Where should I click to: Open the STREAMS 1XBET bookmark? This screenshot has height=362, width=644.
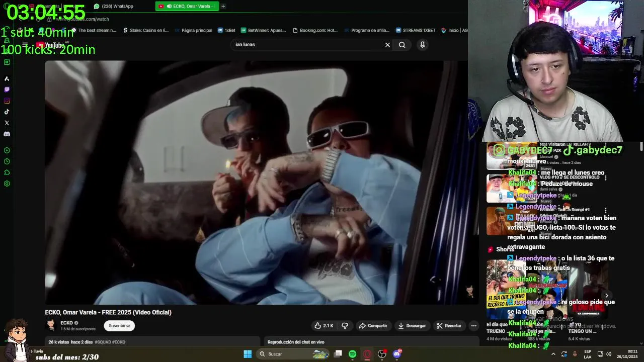(x=416, y=30)
